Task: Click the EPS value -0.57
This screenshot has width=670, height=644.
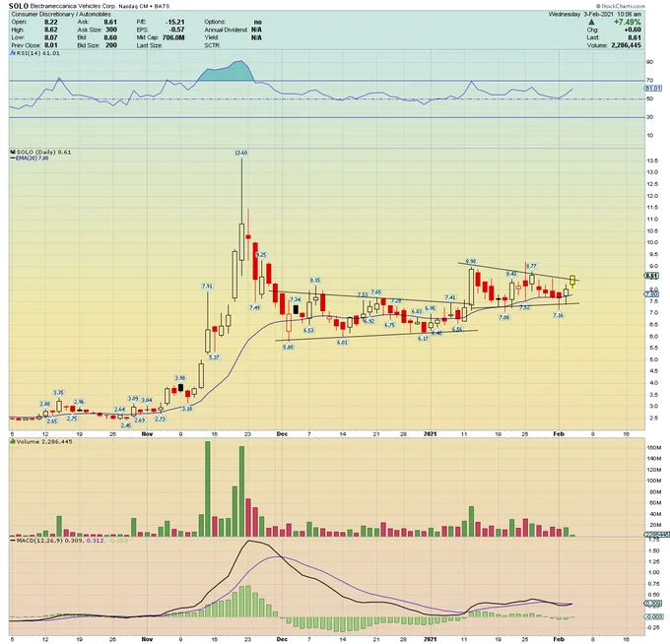Action: (x=177, y=30)
